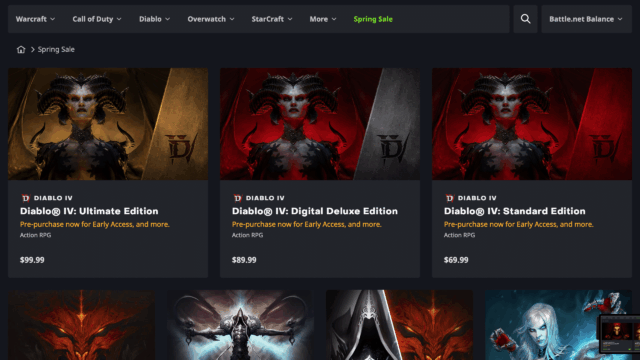Screen dimensions: 640x360
Task: Go to home via breadcrumb house icon
Action: 21,49
